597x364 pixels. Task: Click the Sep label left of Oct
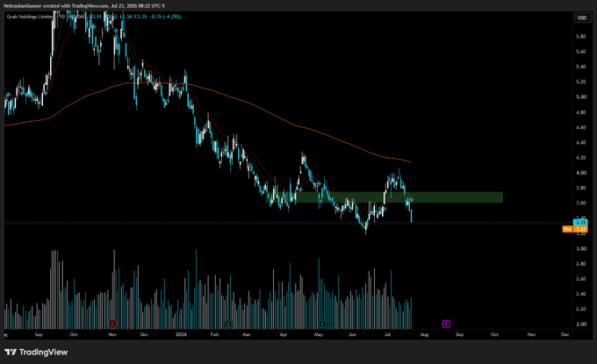tap(39, 335)
